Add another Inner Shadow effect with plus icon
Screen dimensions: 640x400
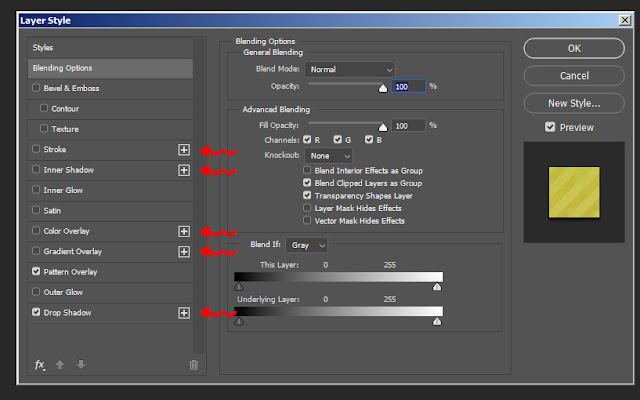[x=184, y=170]
